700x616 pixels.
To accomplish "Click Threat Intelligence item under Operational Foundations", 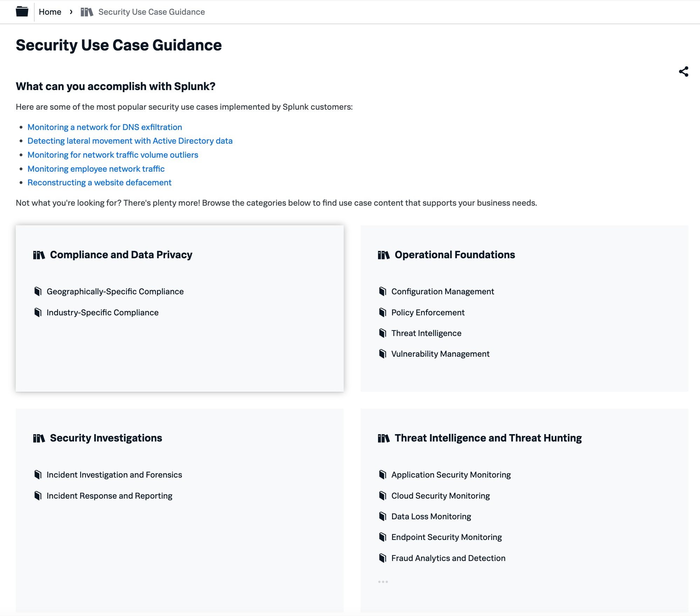I will (426, 333).
